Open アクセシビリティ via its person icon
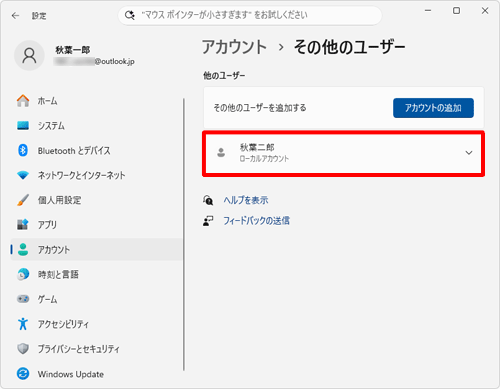 click(23, 324)
